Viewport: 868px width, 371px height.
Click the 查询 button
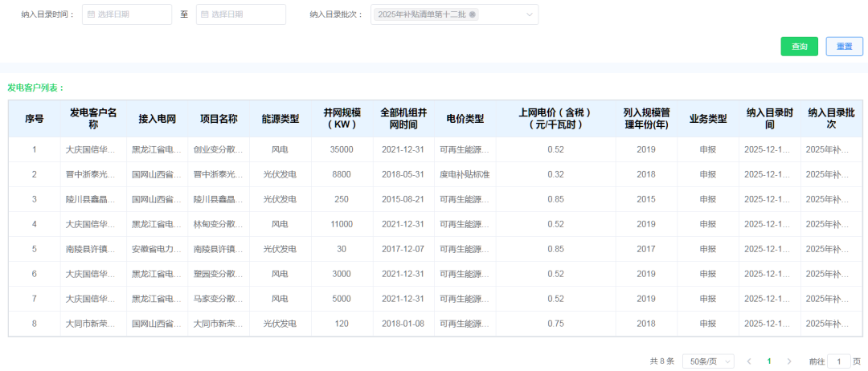(x=799, y=47)
